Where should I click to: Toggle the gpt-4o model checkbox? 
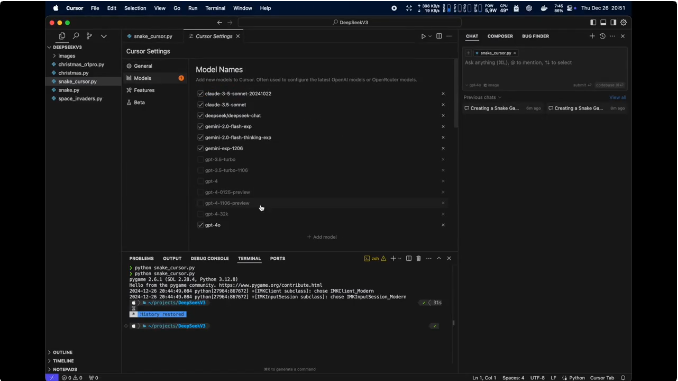(200, 225)
